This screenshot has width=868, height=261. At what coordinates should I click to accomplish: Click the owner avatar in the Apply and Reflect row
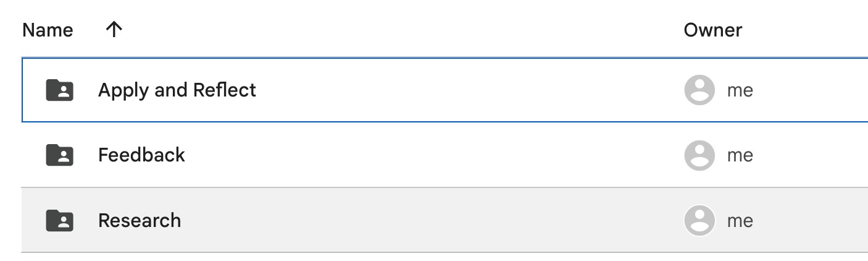(699, 90)
